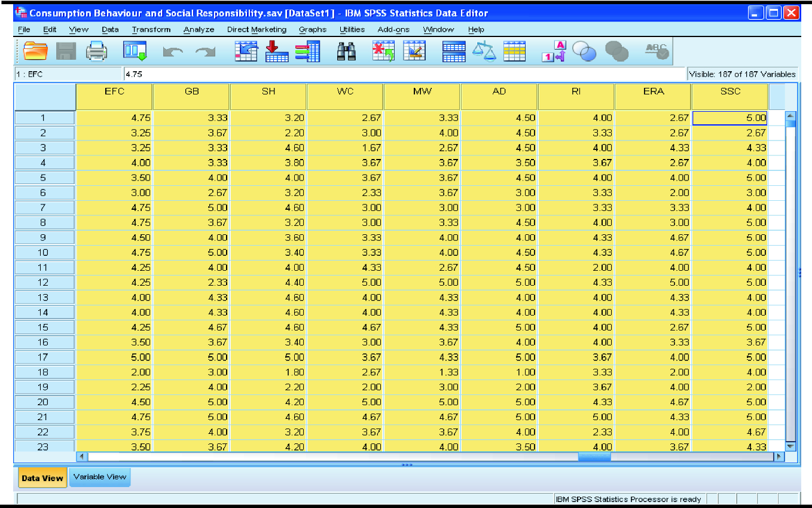
Task: Open Find with the binoculars icon
Action: (x=346, y=52)
